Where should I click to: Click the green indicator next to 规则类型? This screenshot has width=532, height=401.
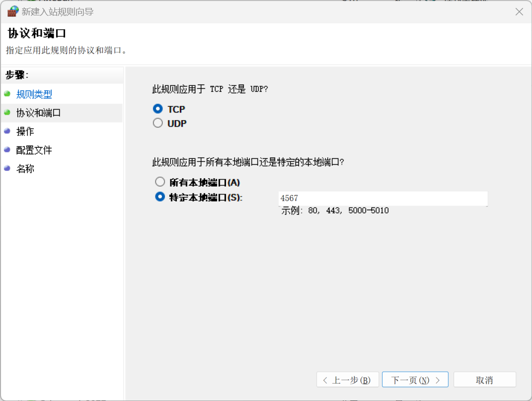coord(7,94)
